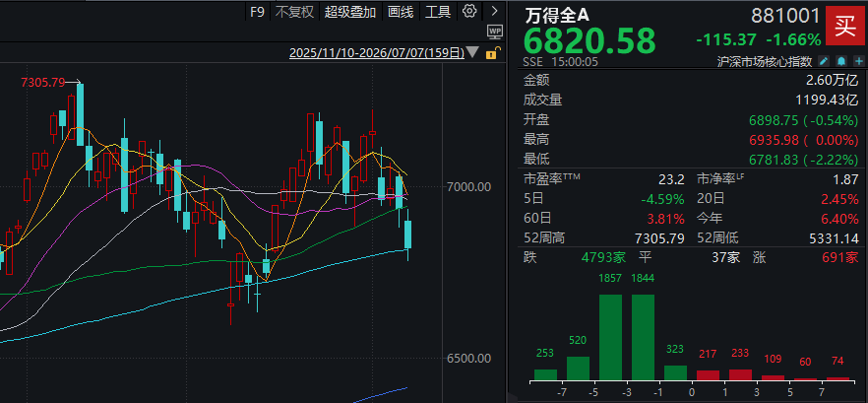Click the green distribution bar labeled 253
868x403 pixels.
[x=546, y=374]
